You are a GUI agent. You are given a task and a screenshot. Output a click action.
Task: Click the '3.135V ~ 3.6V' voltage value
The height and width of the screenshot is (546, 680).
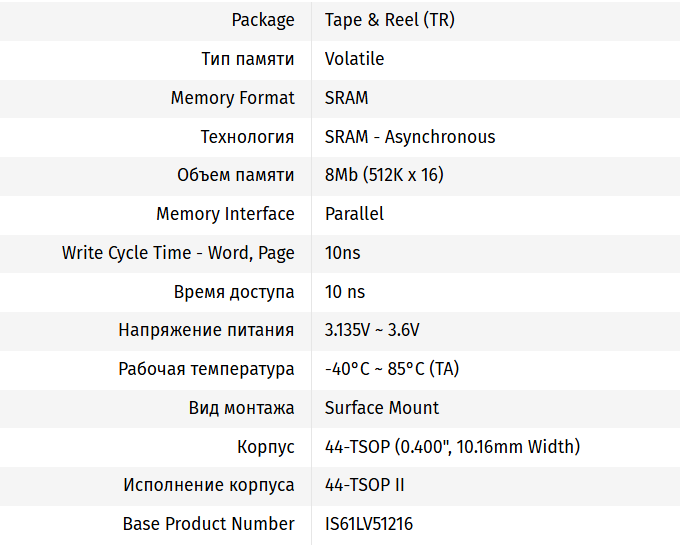pyautogui.click(x=372, y=330)
